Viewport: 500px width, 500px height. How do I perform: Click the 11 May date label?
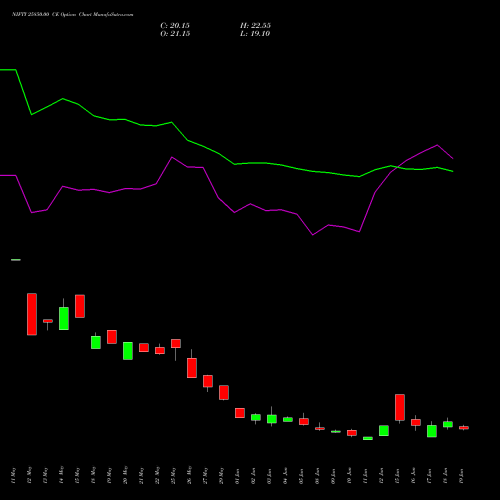point(13,476)
